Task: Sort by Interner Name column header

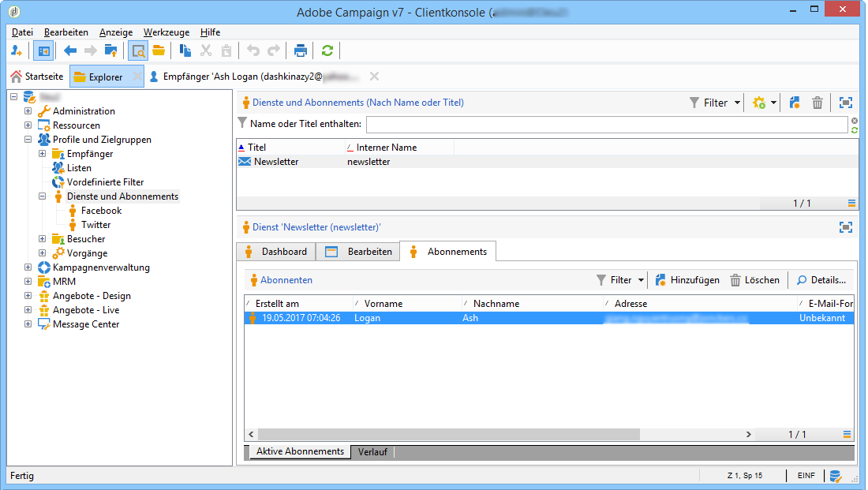Action: (x=399, y=148)
